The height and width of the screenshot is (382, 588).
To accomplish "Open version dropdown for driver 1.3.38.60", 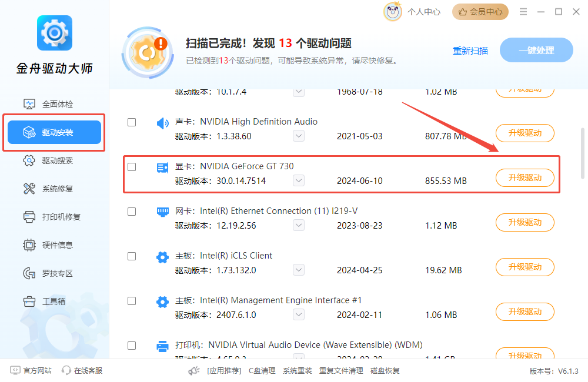I will pyautogui.click(x=299, y=136).
